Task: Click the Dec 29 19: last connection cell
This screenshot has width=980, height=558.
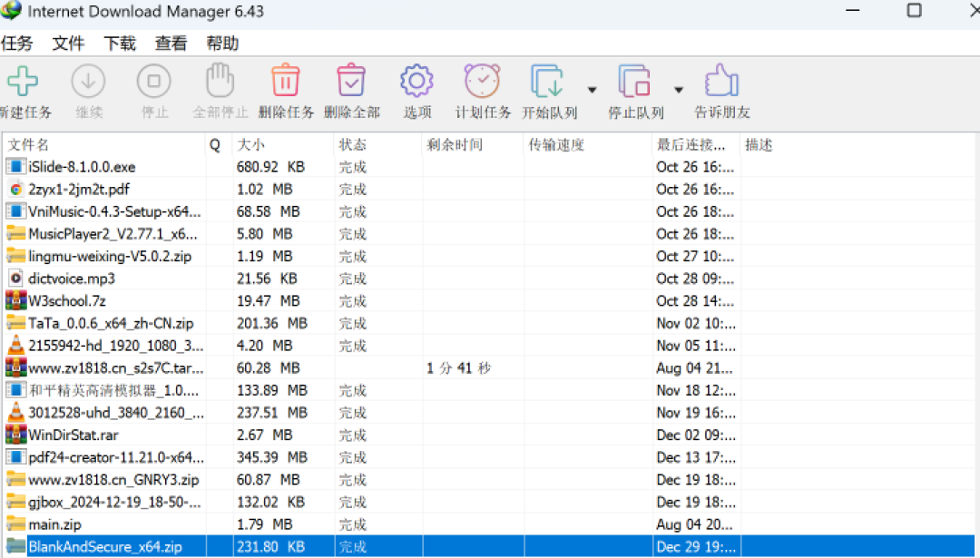Action: 696,547
